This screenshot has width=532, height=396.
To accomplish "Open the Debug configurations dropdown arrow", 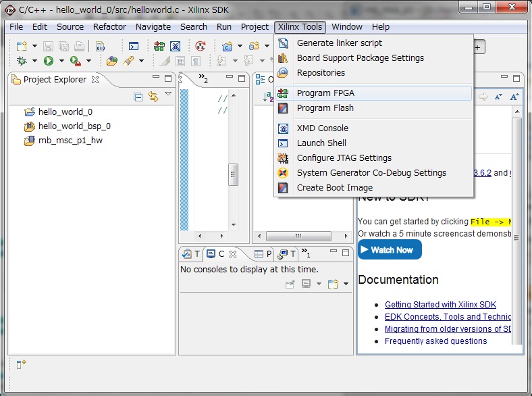I will (34, 61).
